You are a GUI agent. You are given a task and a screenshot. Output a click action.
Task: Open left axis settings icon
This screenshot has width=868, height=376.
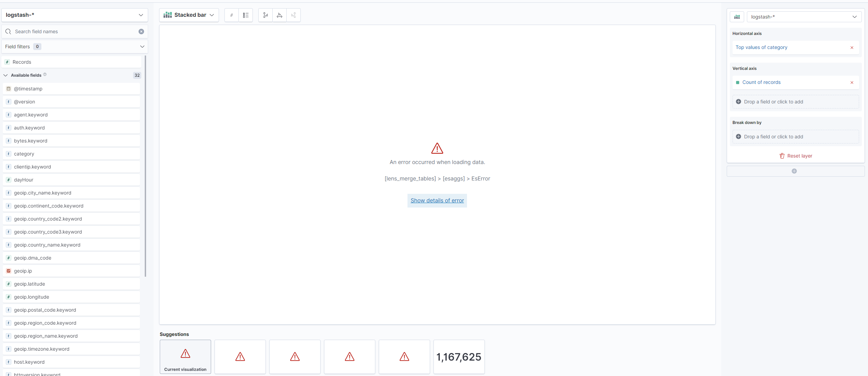pos(265,15)
